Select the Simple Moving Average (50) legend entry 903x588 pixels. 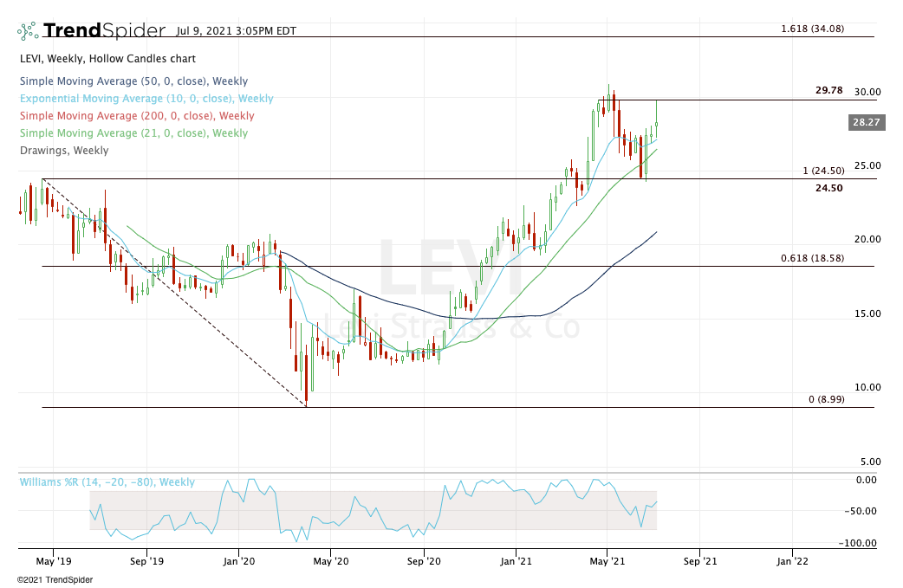(133, 81)
